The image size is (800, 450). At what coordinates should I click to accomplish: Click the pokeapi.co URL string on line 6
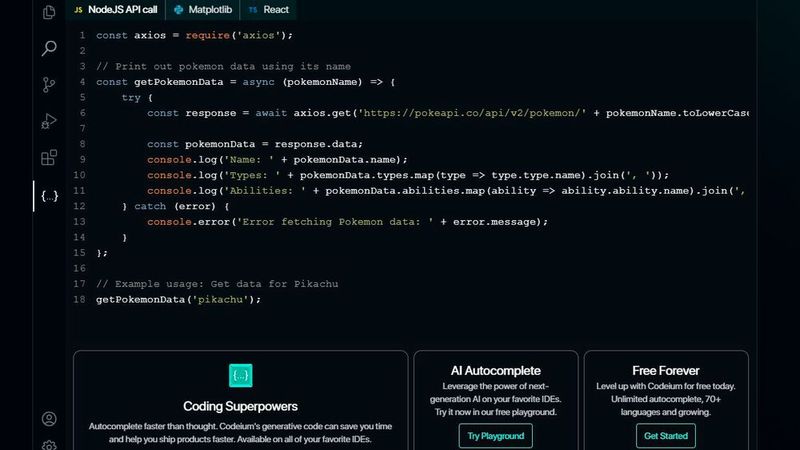472,113
